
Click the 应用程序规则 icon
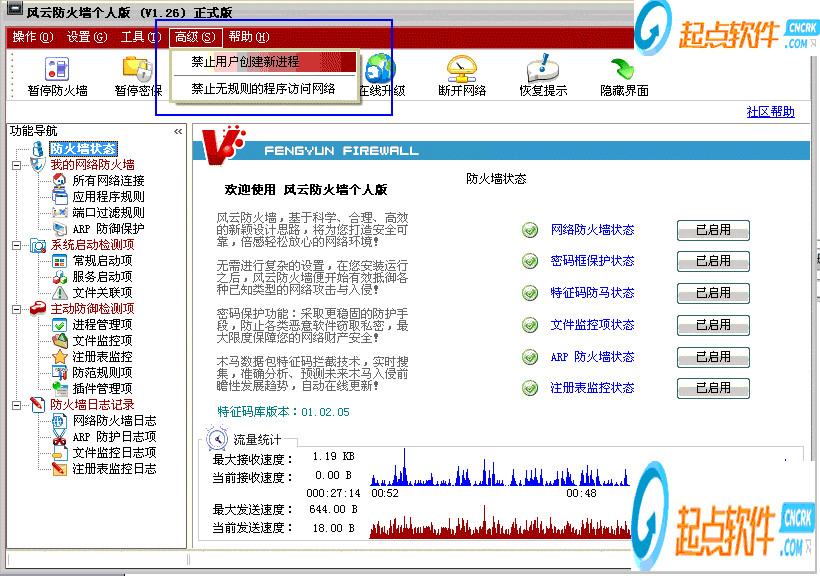coord(60,197)
